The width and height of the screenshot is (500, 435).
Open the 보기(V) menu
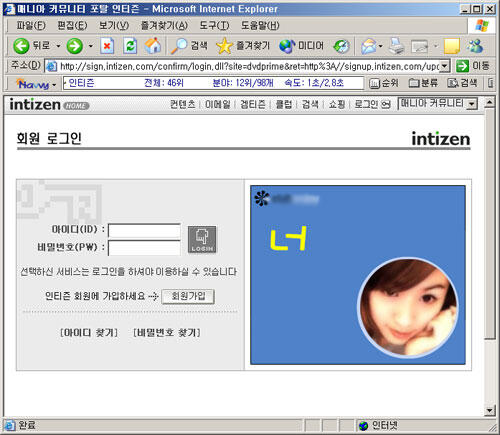114,25
